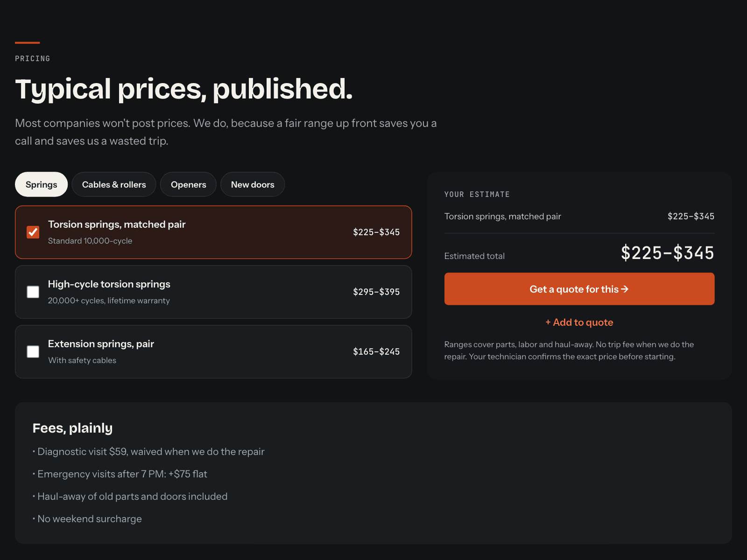
Task: Tick the Extension springs pair checkbox
Action: 33,351
